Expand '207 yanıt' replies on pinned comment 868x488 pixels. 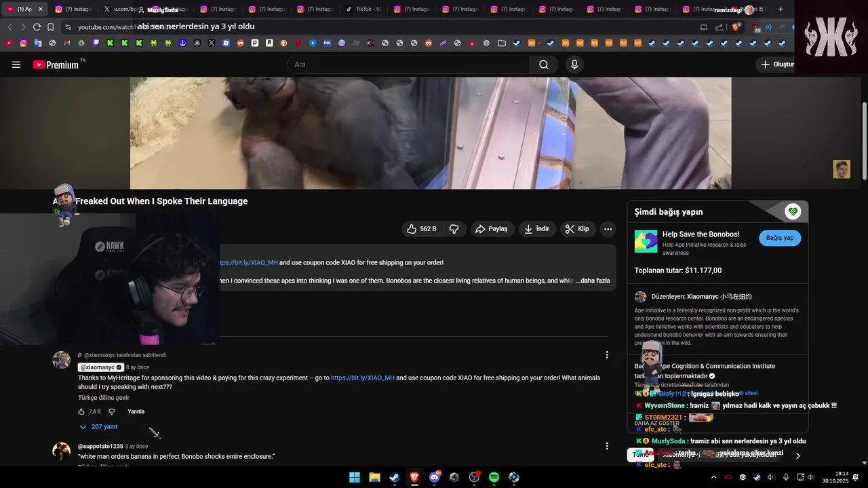98,427
